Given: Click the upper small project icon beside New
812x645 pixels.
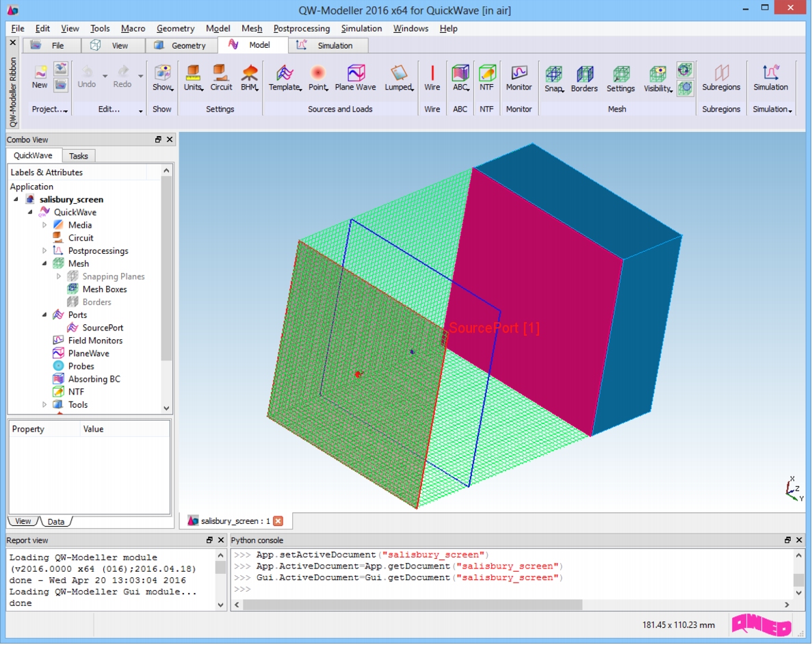Looking at the screenshot, I should click(x=61, y=69).
